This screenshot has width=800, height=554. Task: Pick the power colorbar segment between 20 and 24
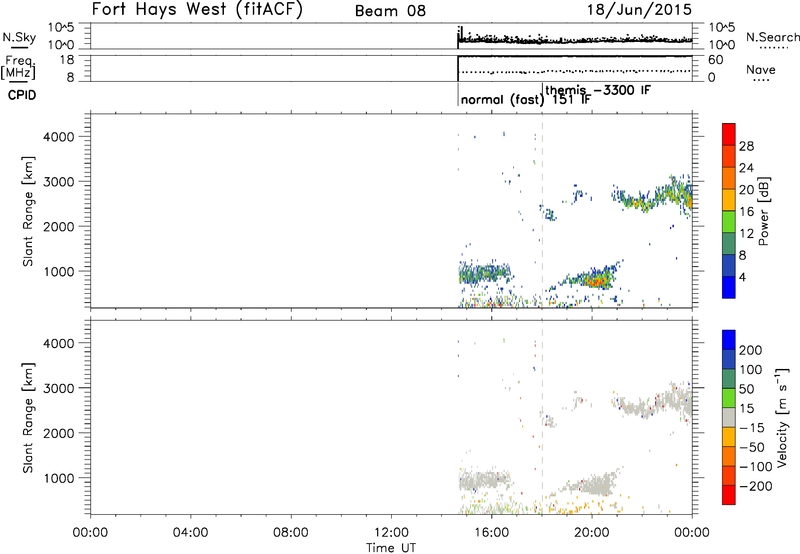coord(729,178)
